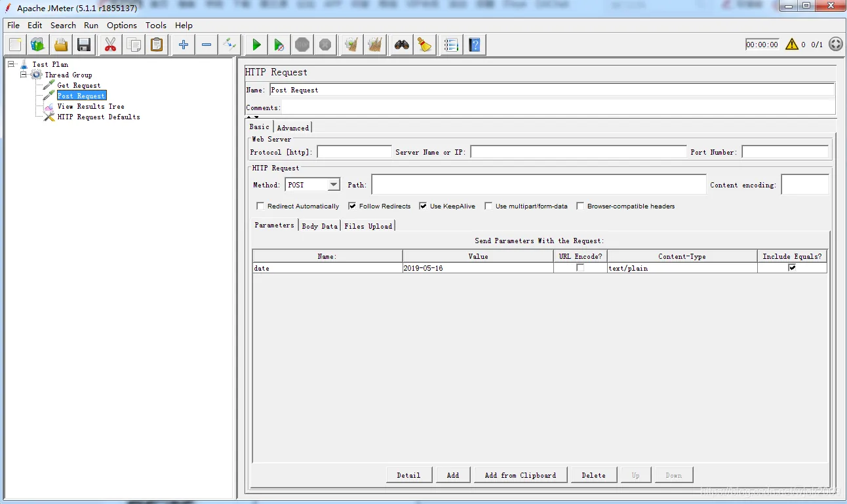Click the warning triangle log icon
The width and height of the screenshot is (847, 504).
point(792,45)
